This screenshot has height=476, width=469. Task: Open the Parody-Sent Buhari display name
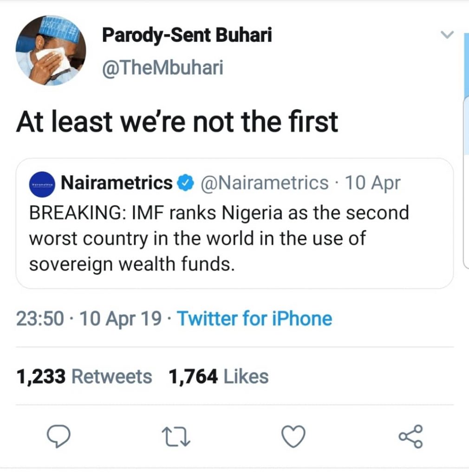click(x=187, y=35)
